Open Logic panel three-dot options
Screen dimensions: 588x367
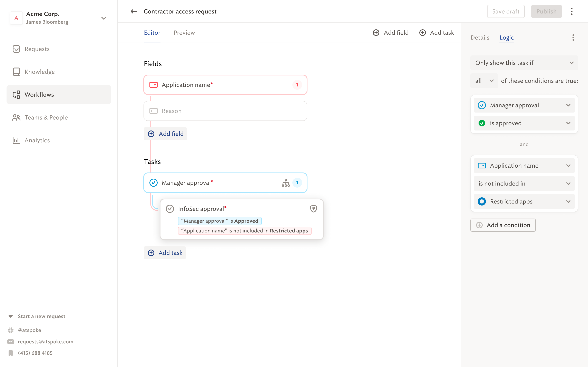point(573,38)
